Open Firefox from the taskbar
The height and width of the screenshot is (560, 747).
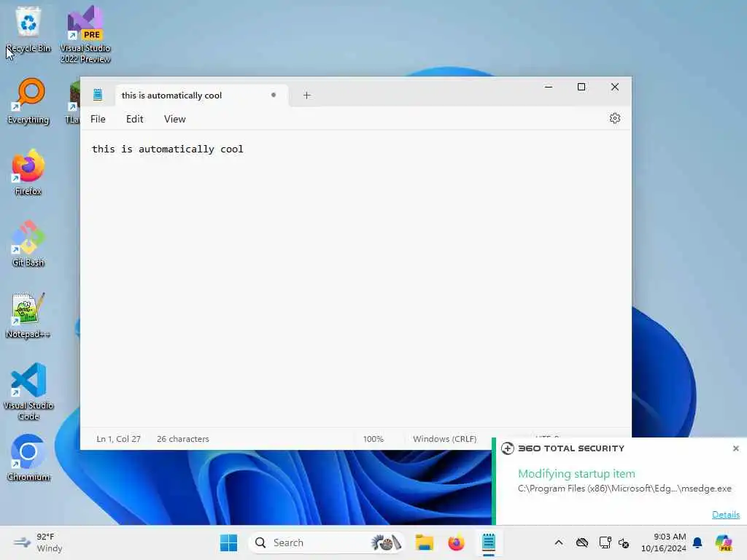click(456, 542)
